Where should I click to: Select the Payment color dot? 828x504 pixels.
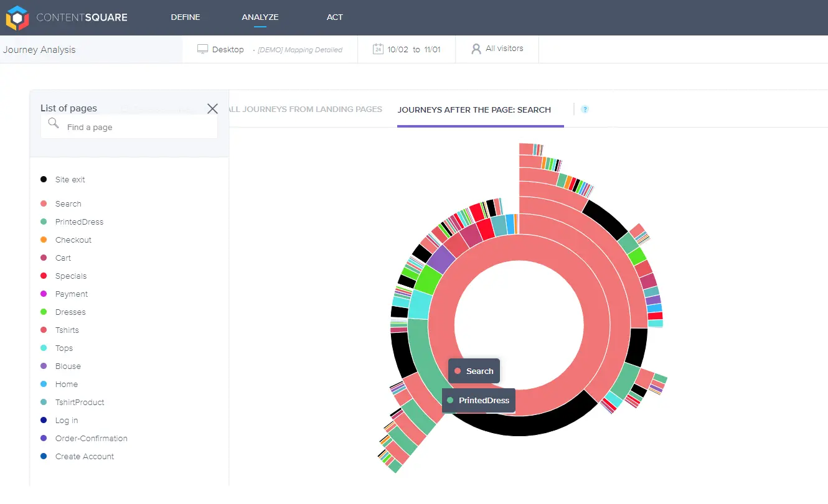pos(44,294)
